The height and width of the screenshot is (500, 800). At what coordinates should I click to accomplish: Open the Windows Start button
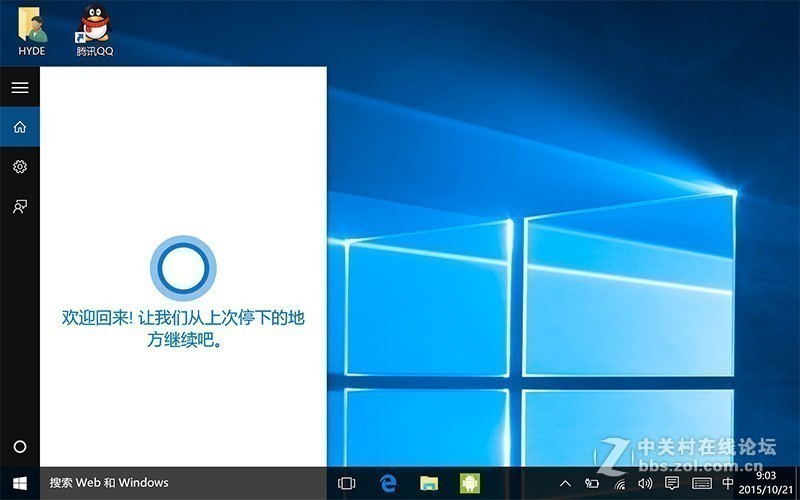pyautogui.click(x=20, y=483)
